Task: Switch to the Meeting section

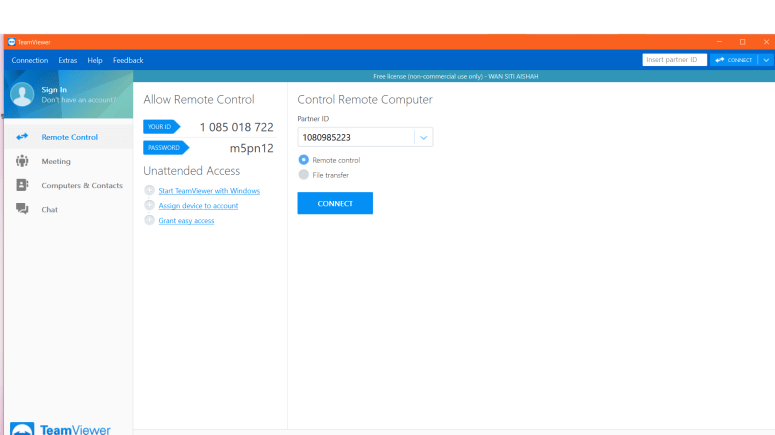Action: (x=69, y=161)
